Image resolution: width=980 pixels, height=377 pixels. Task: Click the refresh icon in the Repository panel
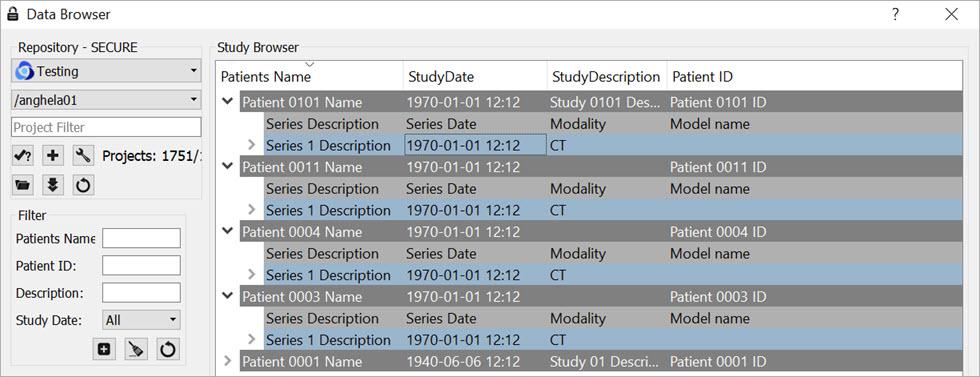[x=83, y=186]
